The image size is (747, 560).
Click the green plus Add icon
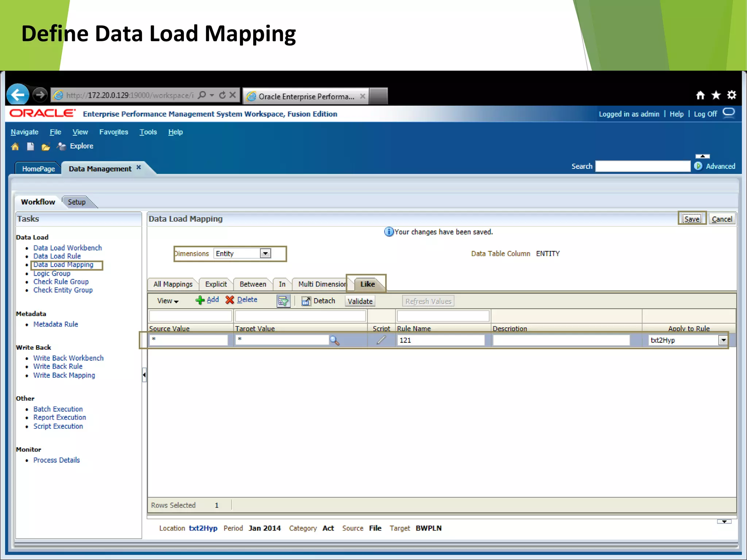[200, 300]
